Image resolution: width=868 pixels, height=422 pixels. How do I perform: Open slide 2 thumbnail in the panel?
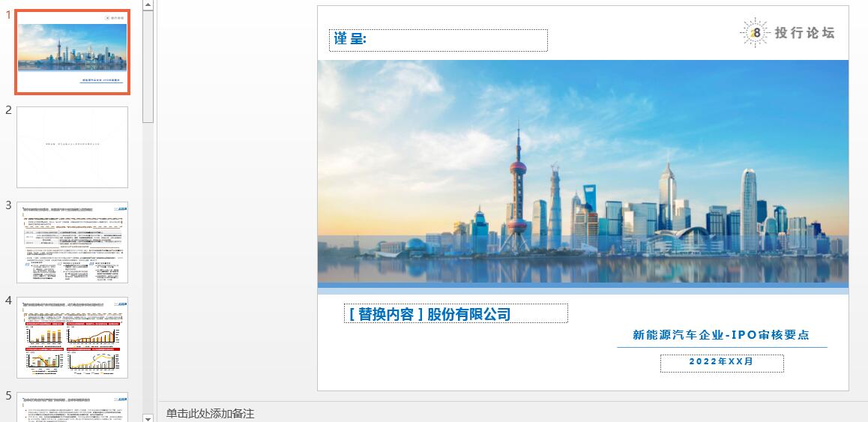[72, 147]
